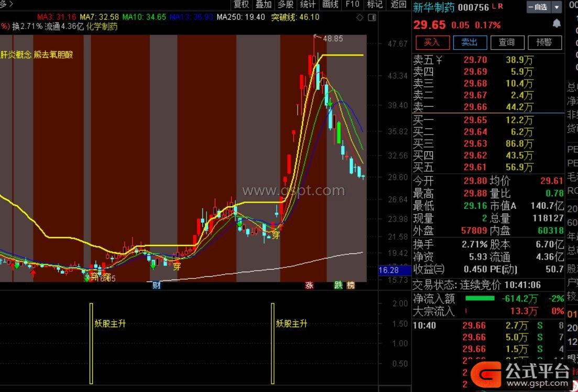Click the 48.85 high price label
578x392 pixels.
pyautogui.click(x=333, y=39)
